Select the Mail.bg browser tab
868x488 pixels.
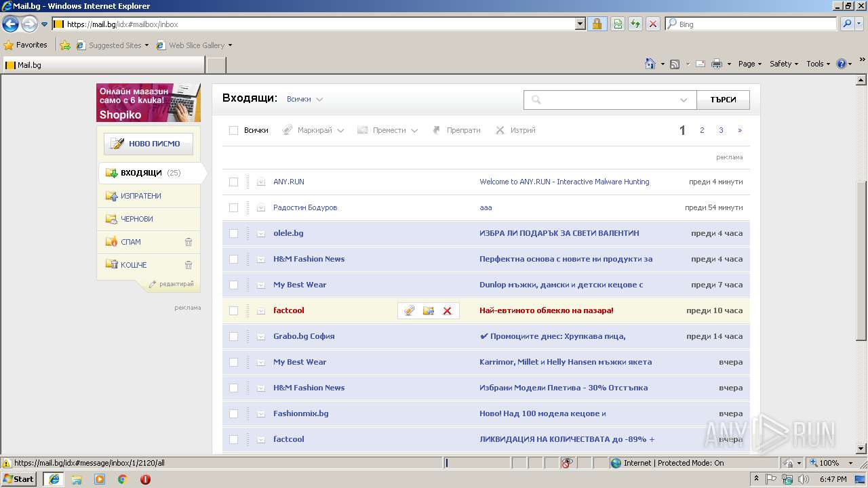[102, 65]
